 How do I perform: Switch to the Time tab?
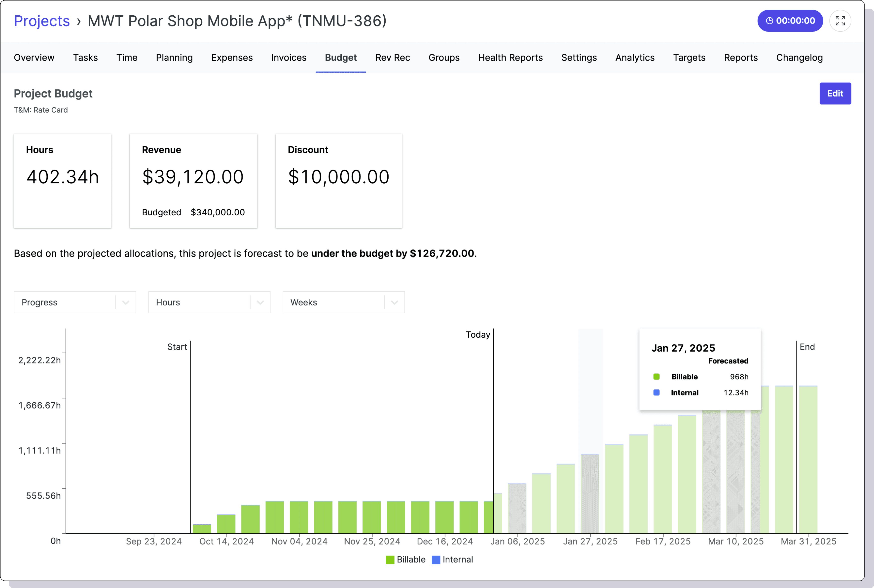click(127, 57)
